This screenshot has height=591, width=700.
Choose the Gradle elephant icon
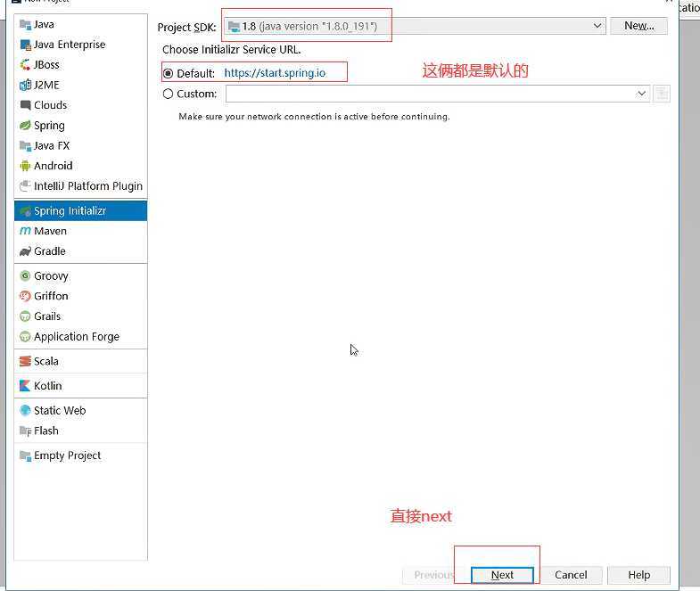(x=25, y=251)
